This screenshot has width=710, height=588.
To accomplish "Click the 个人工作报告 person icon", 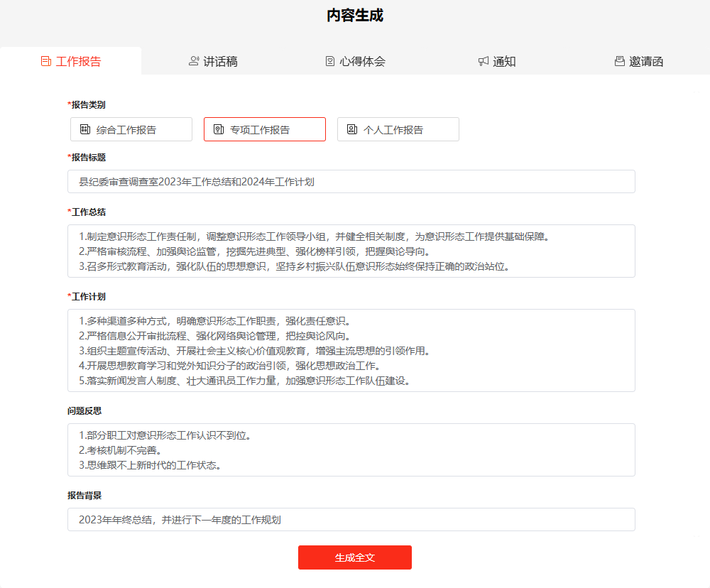I will coord(352,129).
